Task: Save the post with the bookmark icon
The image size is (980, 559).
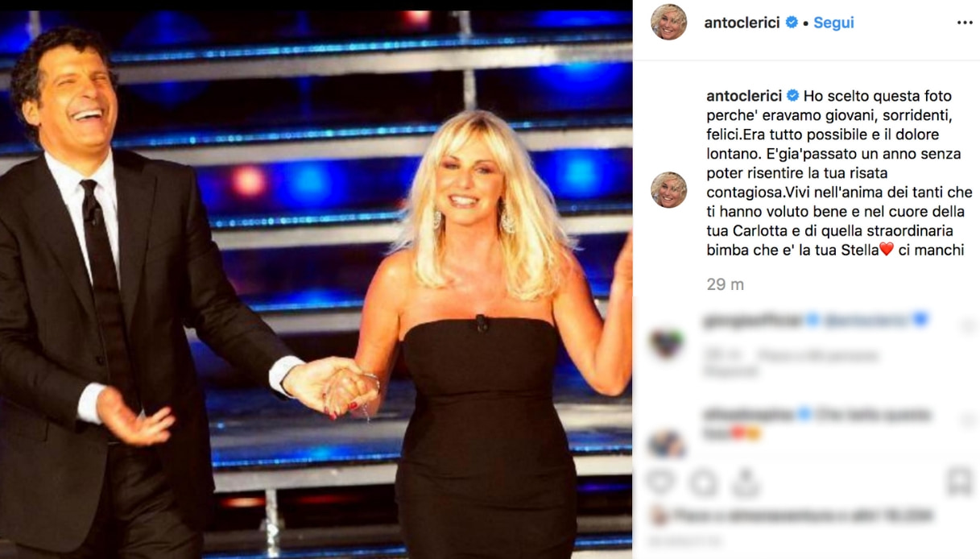Action: tap(960, 482)
